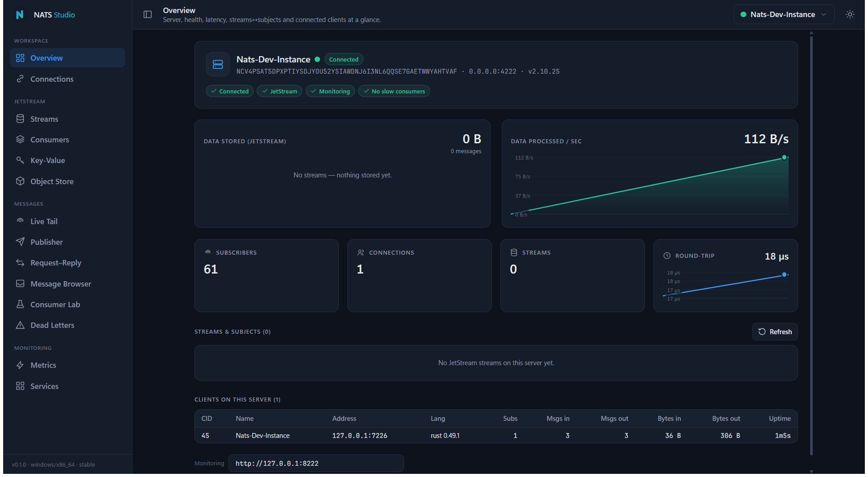Click the Consumer Lab flask icon
The height and width of the screenshot is (477, 868).
pos(20,305)
